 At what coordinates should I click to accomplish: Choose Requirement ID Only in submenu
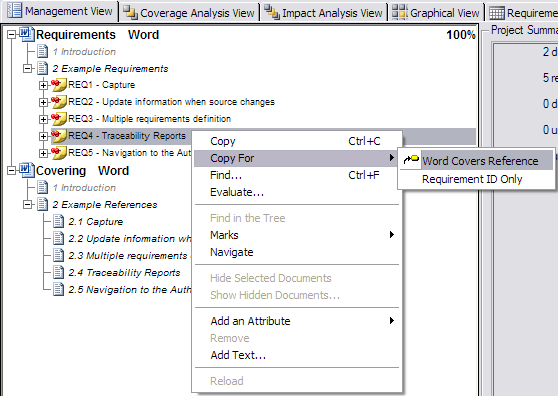[x=477, y=179]
